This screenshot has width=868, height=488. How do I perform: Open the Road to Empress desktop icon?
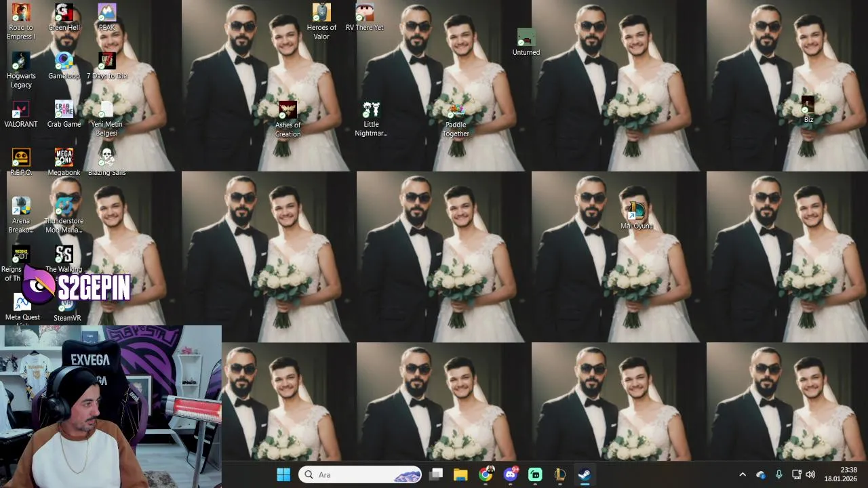(x=21, y=22)
